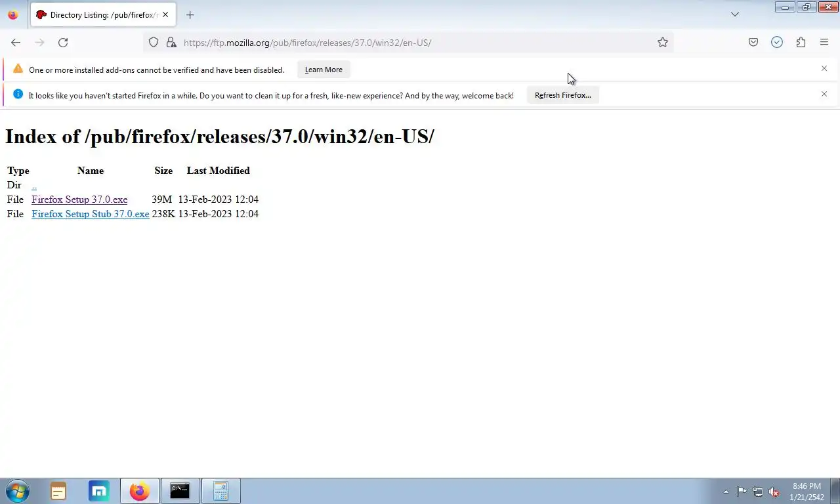Click the Size column header
840x504 pixels.
point(163,171)
